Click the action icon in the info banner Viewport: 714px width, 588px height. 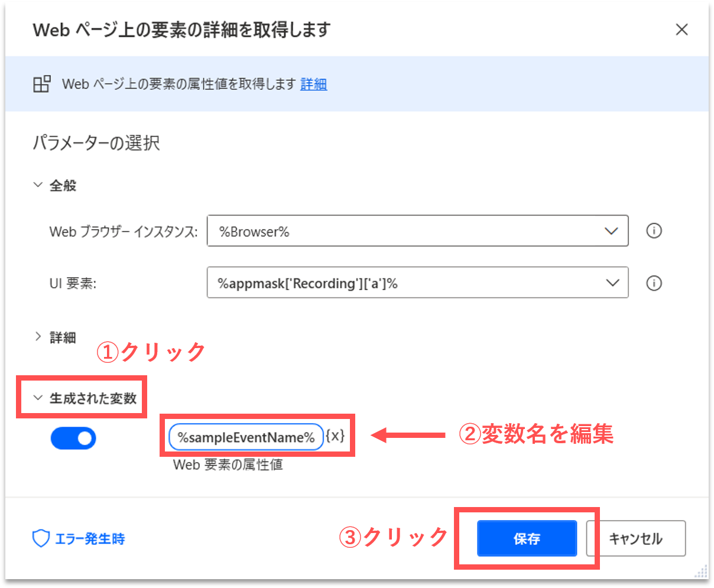(41, 84)
